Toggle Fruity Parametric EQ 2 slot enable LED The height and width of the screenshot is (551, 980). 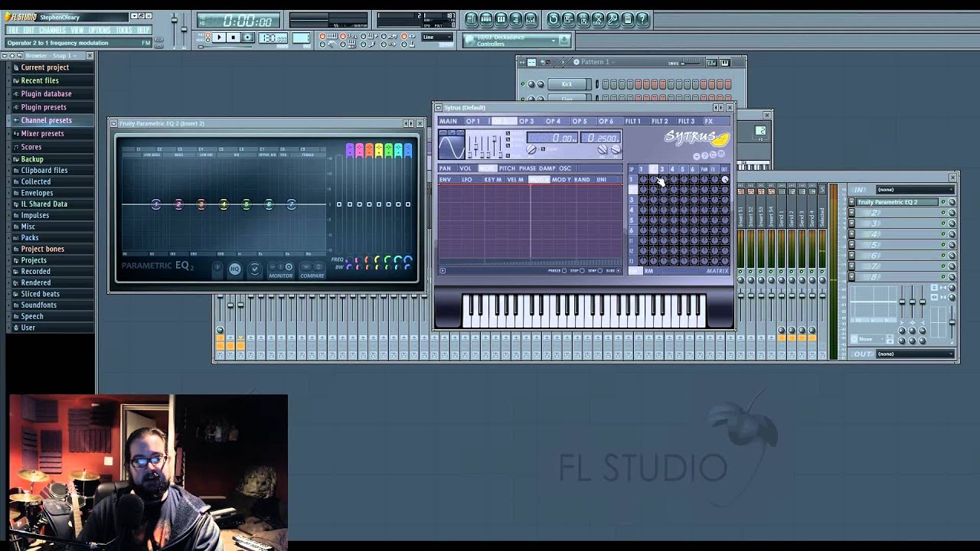pos(943,202)
